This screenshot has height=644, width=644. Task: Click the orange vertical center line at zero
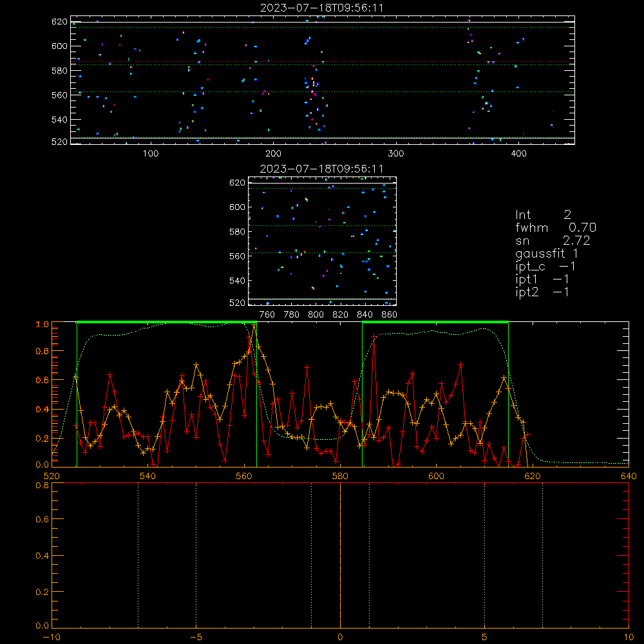pos(340,555)
